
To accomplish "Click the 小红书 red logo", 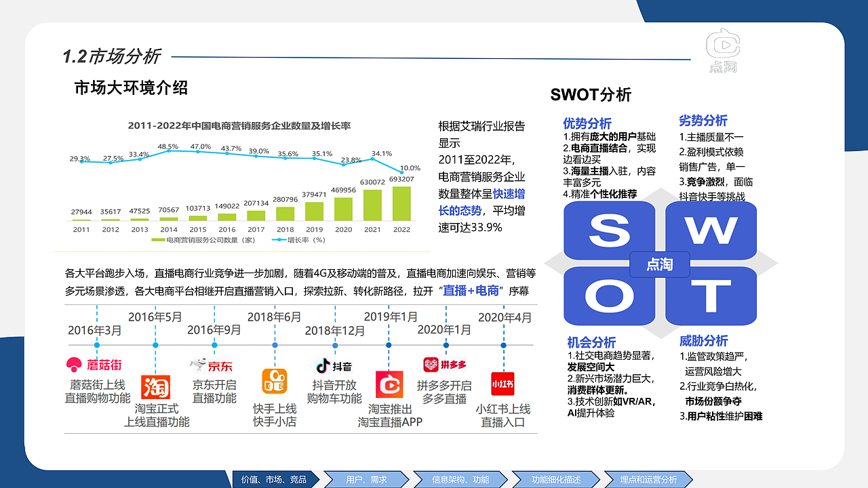I will (x=502, y=384).
